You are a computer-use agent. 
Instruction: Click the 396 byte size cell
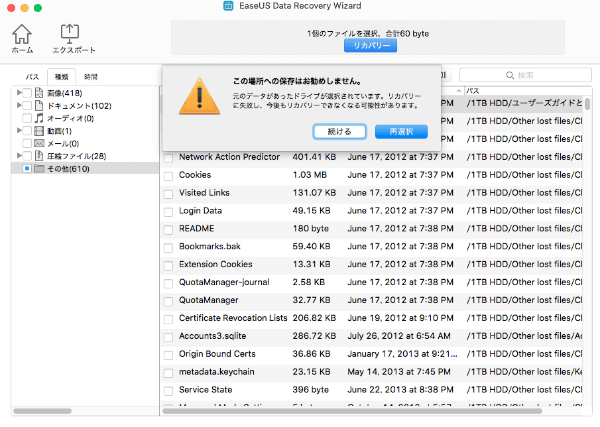click(311, 390)
